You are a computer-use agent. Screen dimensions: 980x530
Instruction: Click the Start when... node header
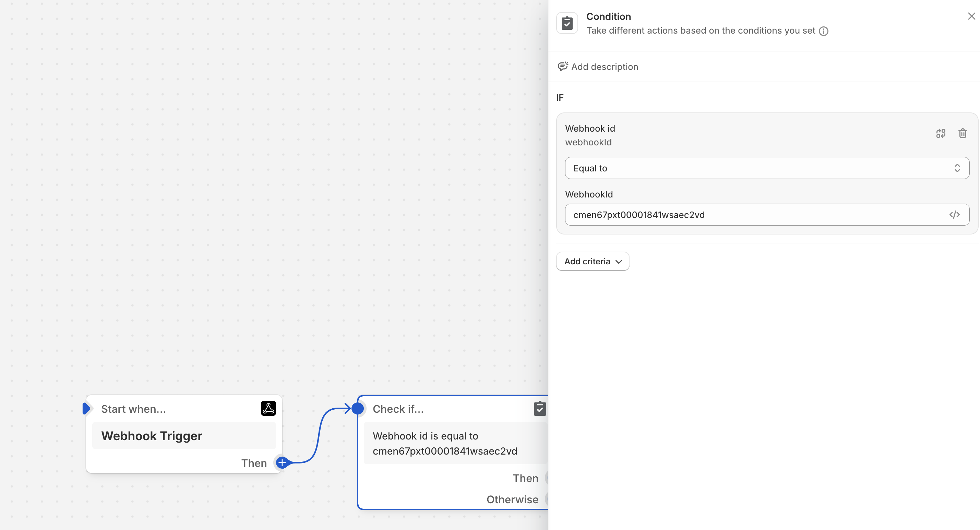pos(133,409)
